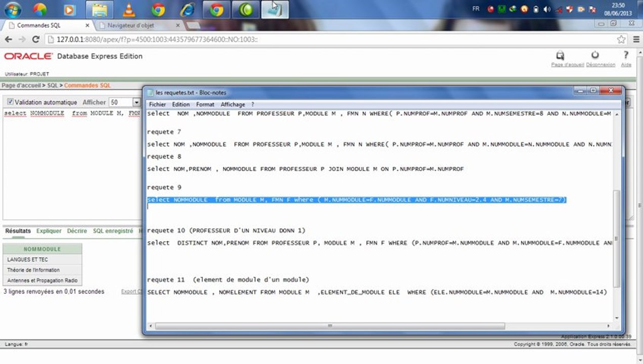This screenshot has width=643, height=364.
Task: Open Affichage menu in Notepad
Action: [x=233, y=104]
